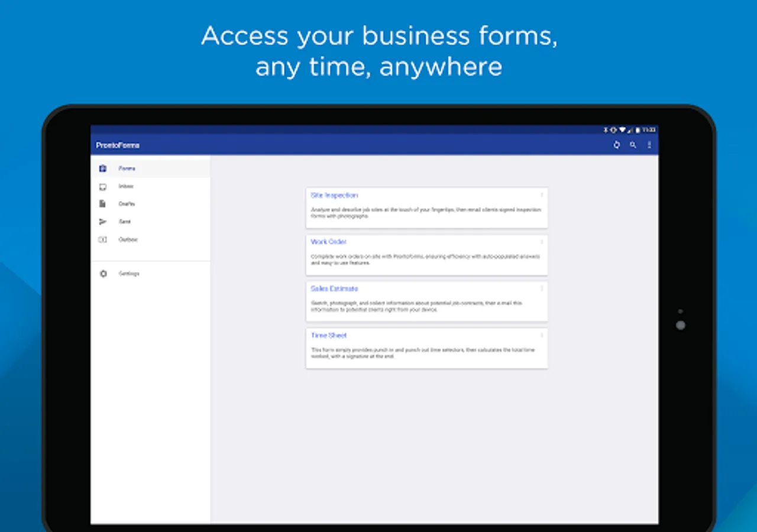Image resolution: width=757 pixels, height=532 pixels.
Task: Open Outbox in the sidebar
Action: [x=128, y=239]
